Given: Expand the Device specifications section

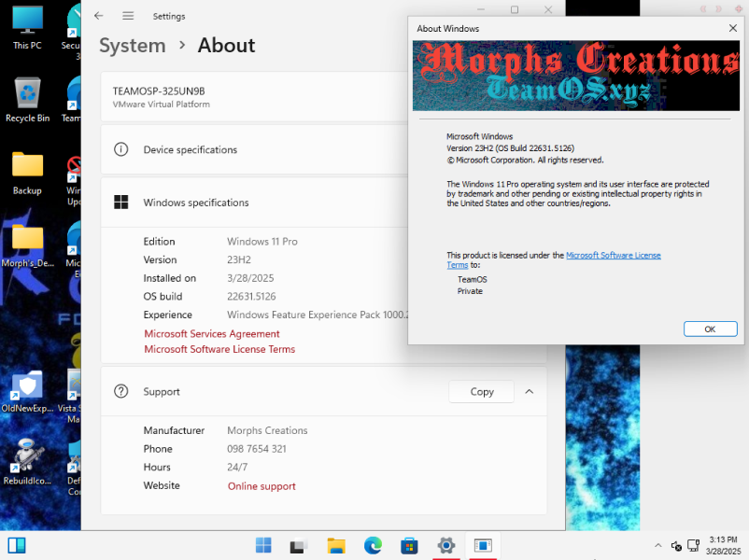Looking at the screenshot, I should [254, 149].
